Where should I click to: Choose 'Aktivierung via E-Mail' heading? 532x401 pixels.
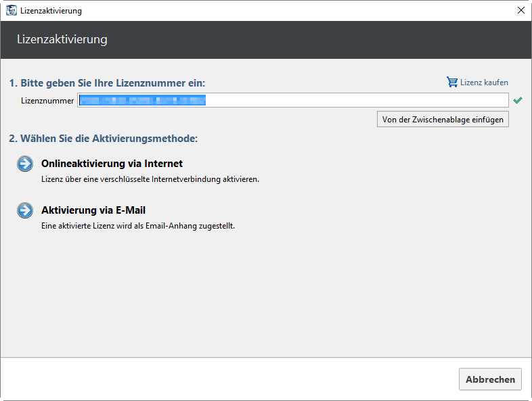[93, 210]
